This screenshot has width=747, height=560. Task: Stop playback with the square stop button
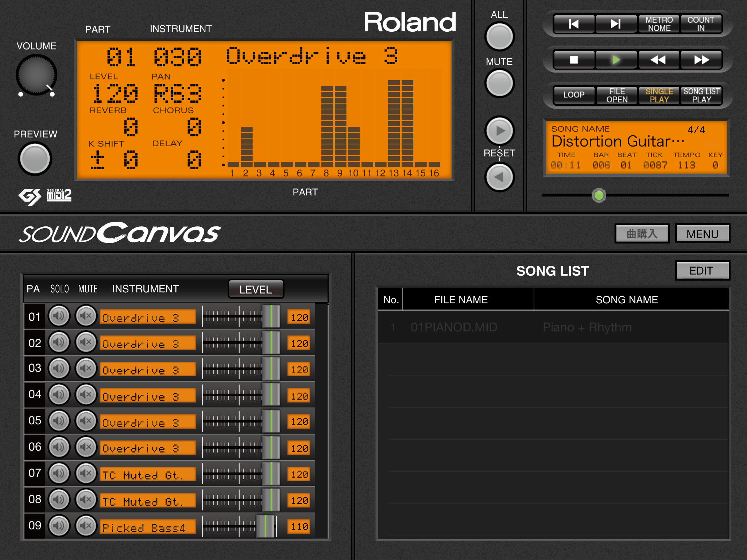click(574, 60)
